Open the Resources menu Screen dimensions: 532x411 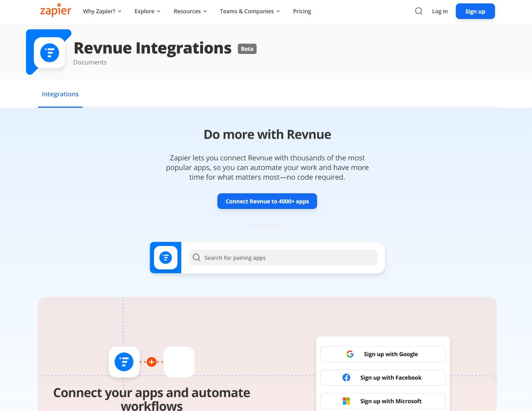(190, 11)
